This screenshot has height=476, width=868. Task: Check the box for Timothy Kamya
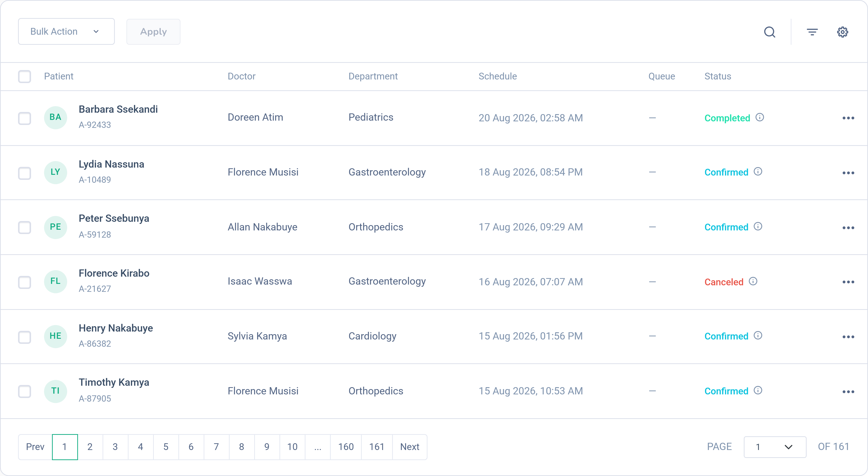(25, 392)
